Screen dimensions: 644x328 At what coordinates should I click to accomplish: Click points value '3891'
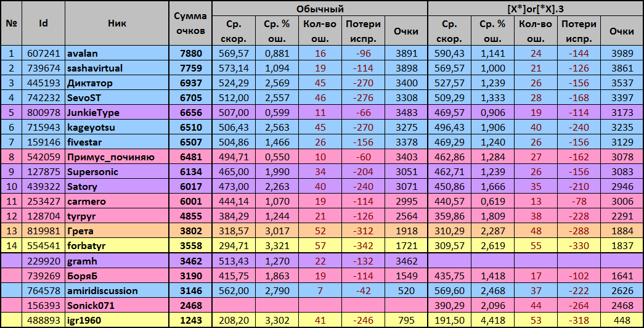tap(406, 54)
